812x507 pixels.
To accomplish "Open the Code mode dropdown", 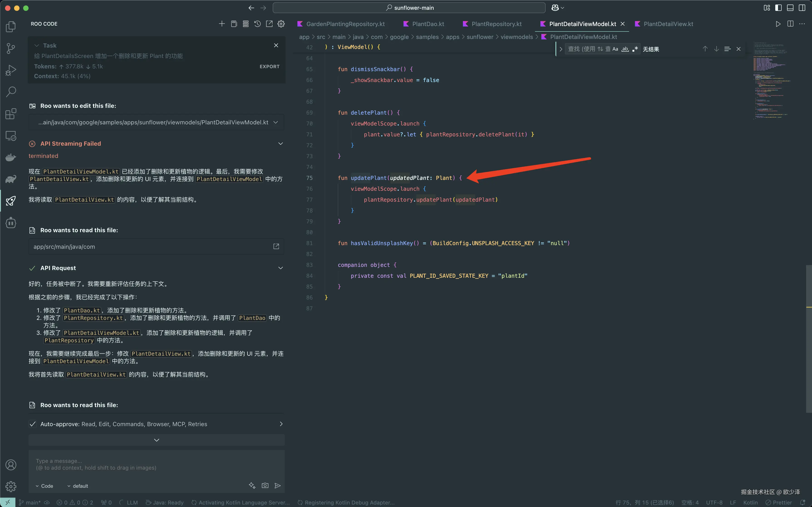I will tap(44, 486).
